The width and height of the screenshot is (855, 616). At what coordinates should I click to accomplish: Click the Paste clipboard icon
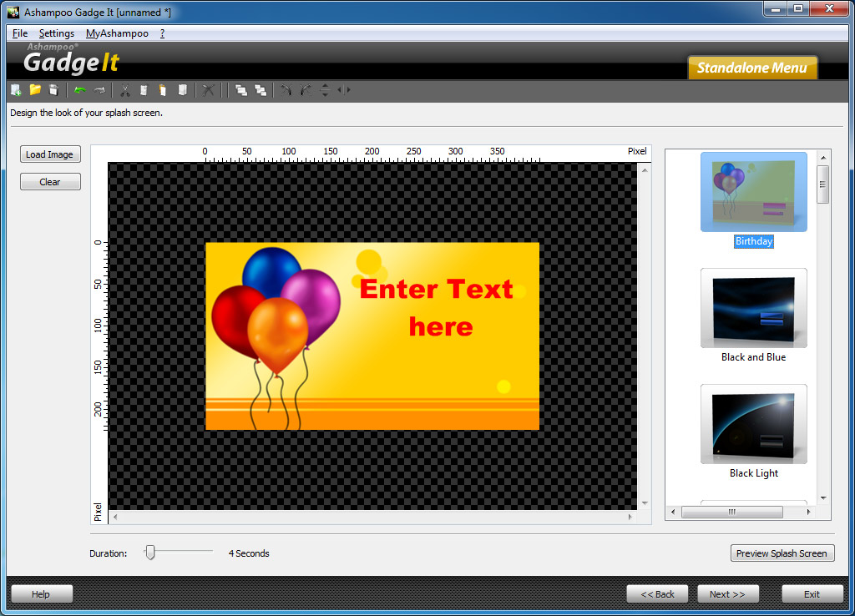click(163, 90)
